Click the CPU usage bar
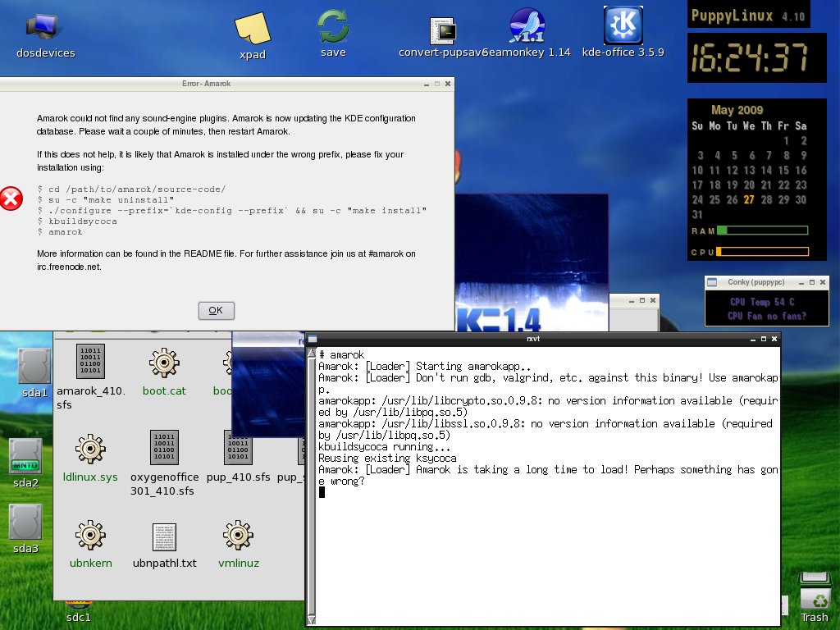840x630 pixels. [x=762, y=252]
